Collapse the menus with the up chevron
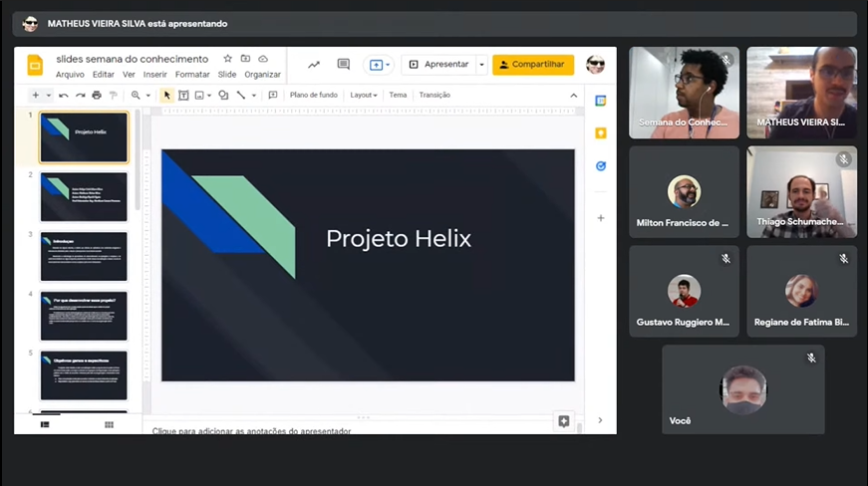The image size is (868, 486). (x=573, y=96)
